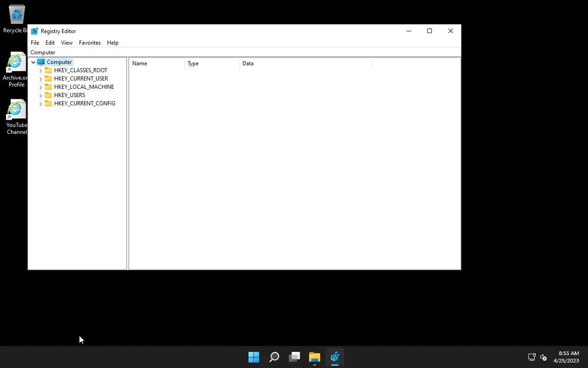The height and width of the screenshot is (368, 588).
Task: Click the Data column header
Action: [x=305, y=63]
